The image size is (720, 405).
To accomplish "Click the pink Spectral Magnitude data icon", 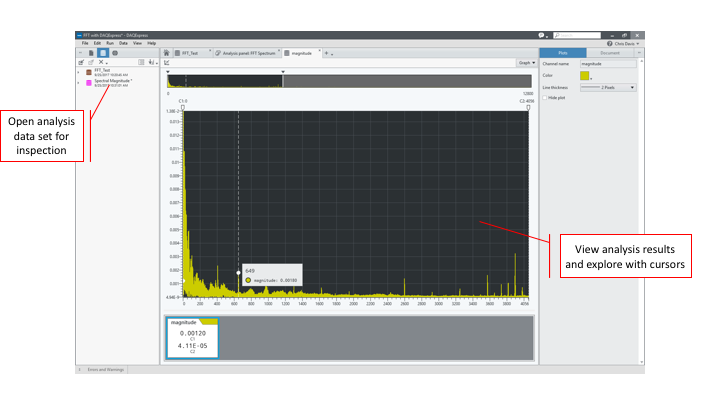I will 88,82.
